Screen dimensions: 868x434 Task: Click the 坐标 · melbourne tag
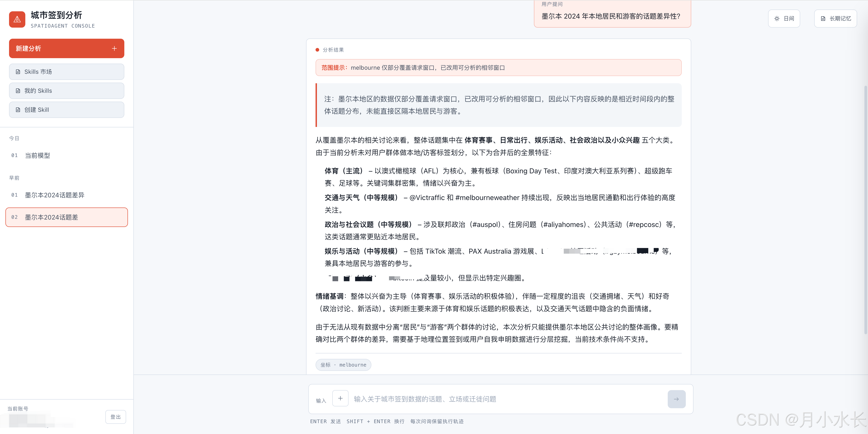(x=343, y=365)
